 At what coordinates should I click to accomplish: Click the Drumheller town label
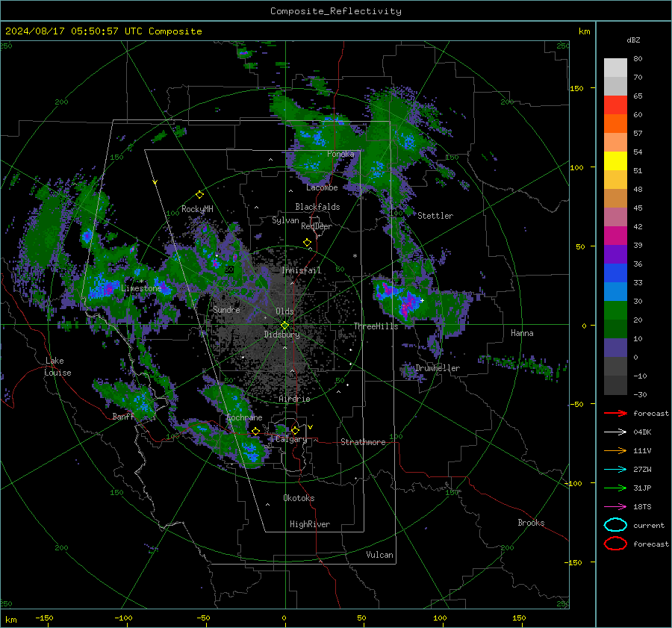(x=438, y=368)
